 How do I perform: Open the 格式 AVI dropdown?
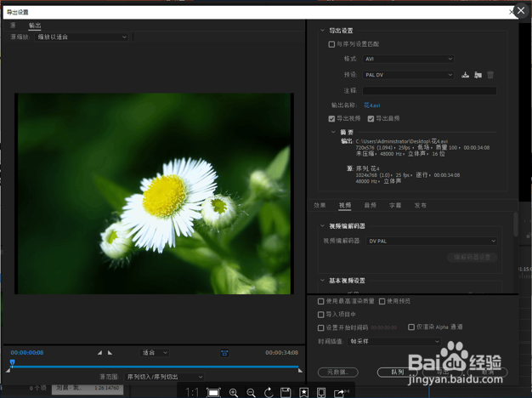point(409,59)
